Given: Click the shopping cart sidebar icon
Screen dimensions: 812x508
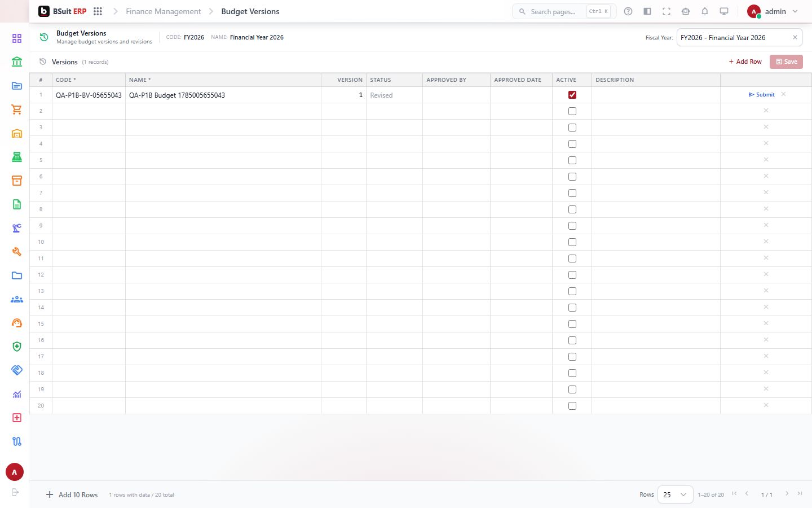Looking at the screenshot, I should pos(17,110).
